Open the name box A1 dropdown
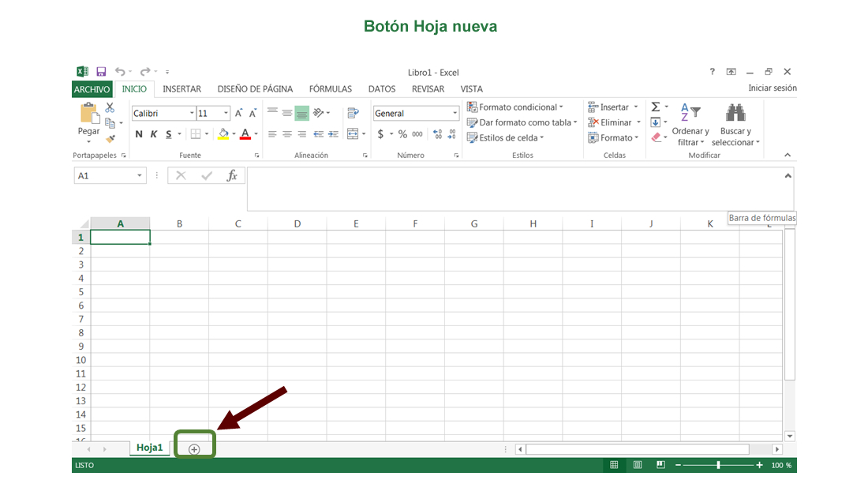The height and width of the screenshot is (480, 868). click(140, 175)
